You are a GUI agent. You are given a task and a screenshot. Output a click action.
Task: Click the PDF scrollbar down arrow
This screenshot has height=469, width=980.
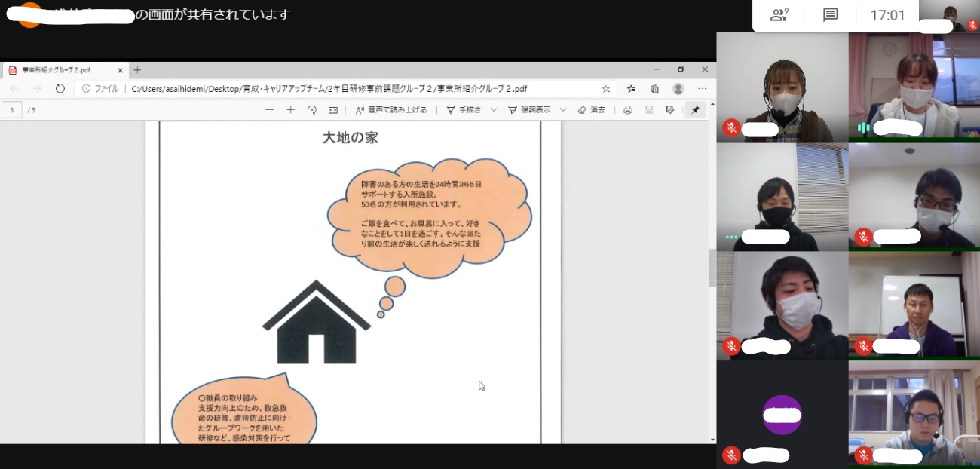(x=712, y=439)
